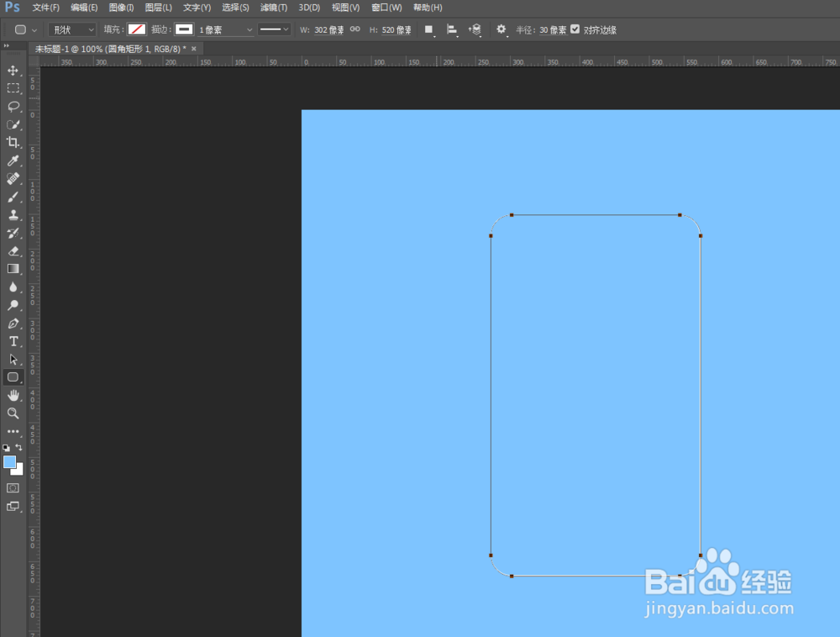Select the Rounded Rectangle shape tool
The width and height of the screenshot is (840, 637).
(13, 377)
